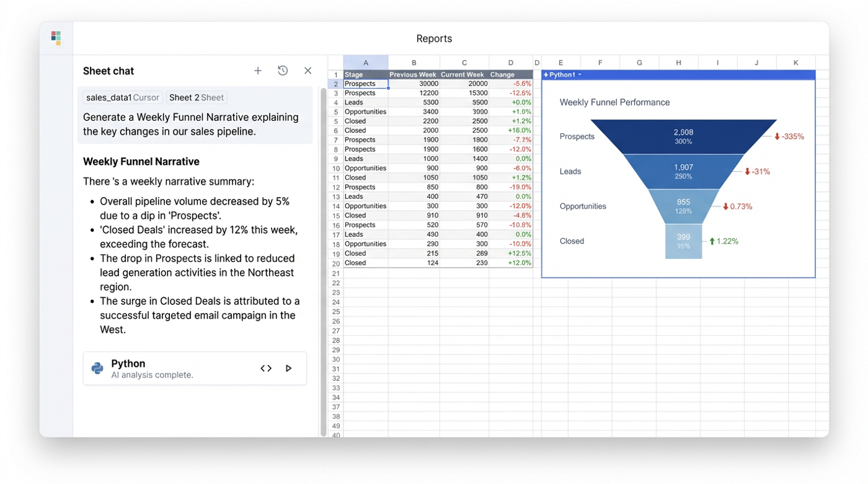Select the cell showing +12.5% change
Viewport: 868px width, 484px height.
[511, 253]
